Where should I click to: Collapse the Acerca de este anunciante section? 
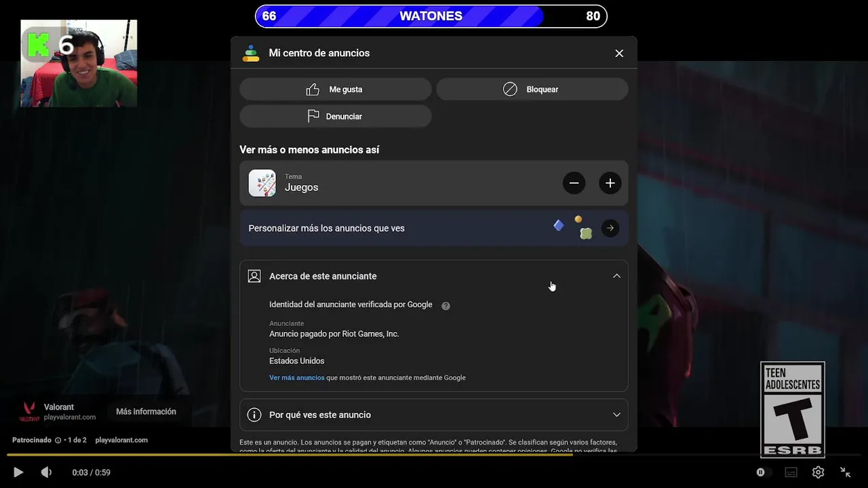pos(616,276)
